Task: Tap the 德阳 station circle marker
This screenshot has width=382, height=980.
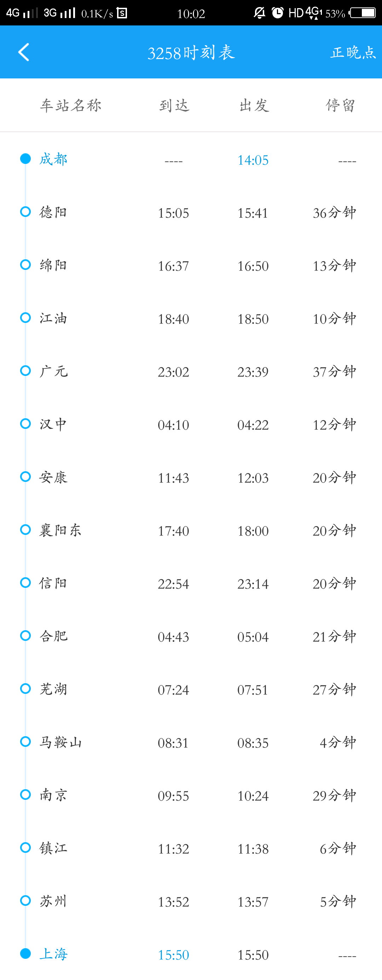Action: click(x=25, y=212)
